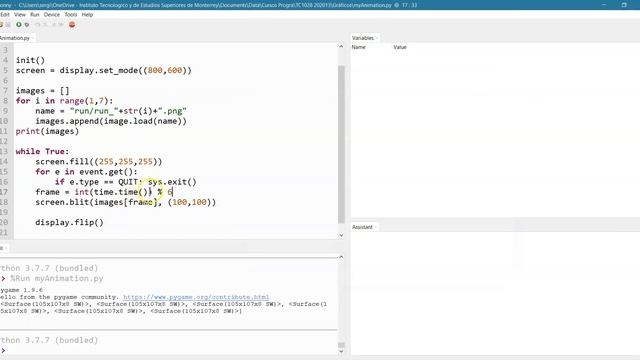Start debugging with the bug icon
The width and height of the screenshot is (640, 360).
click(x=27, y=24)
